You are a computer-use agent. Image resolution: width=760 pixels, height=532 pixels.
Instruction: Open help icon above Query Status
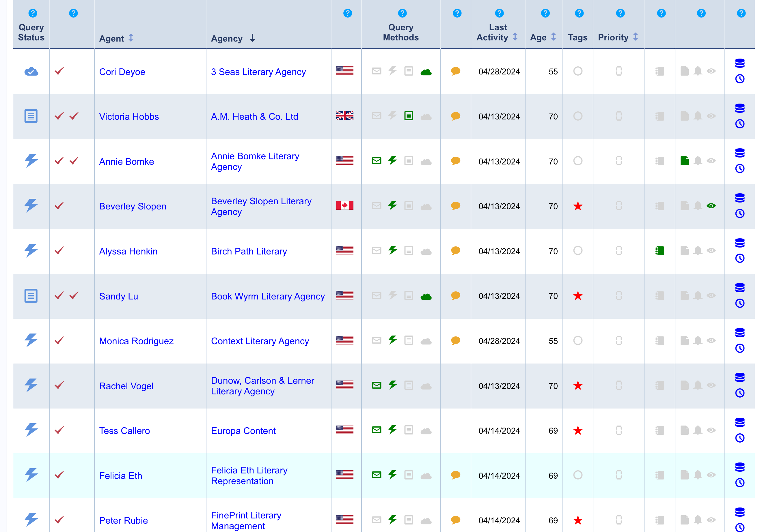pyautogui.click(x=33, y=13)
